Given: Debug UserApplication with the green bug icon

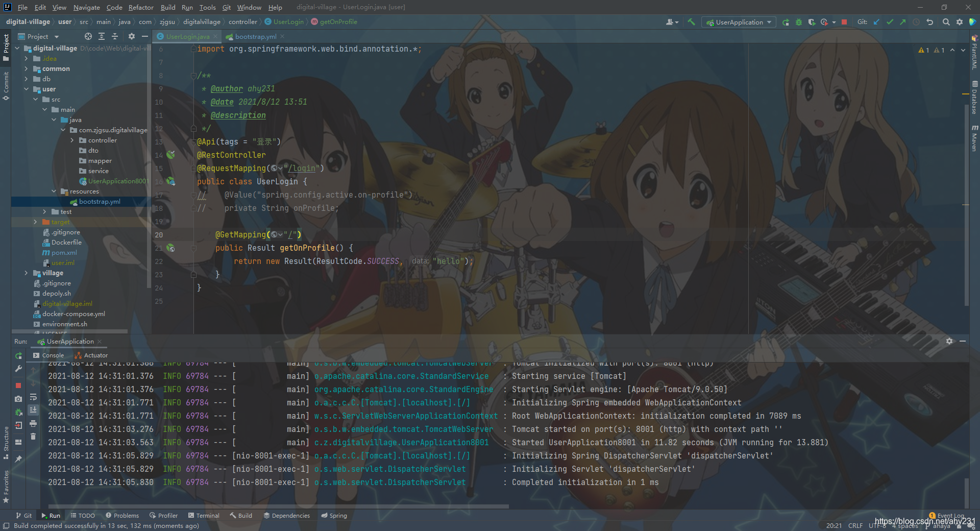Looking at the screenshot, I should pos(799,22).
